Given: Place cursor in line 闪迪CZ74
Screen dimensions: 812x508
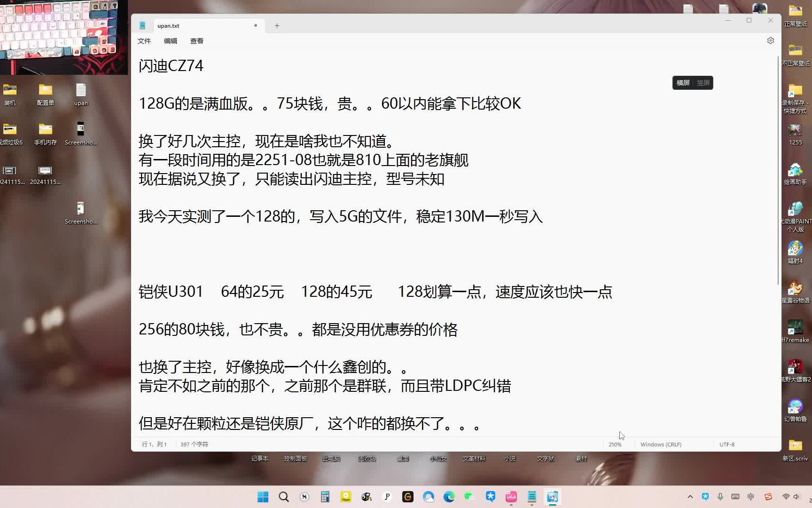Looking at the screenshot, I should [x=171, y=66].
